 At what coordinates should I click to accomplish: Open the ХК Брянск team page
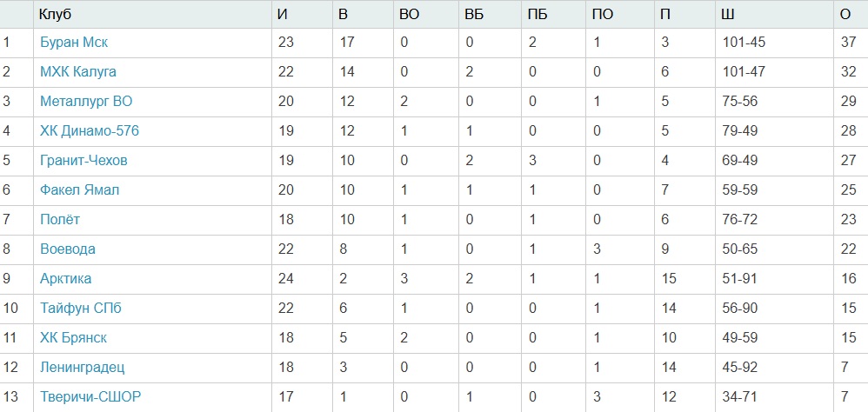click(x=74, y=337)
